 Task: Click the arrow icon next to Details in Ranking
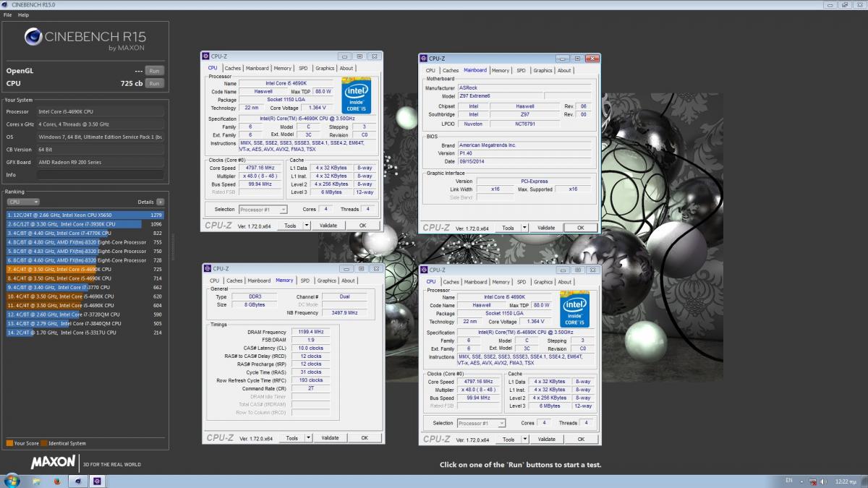(160, 202)
